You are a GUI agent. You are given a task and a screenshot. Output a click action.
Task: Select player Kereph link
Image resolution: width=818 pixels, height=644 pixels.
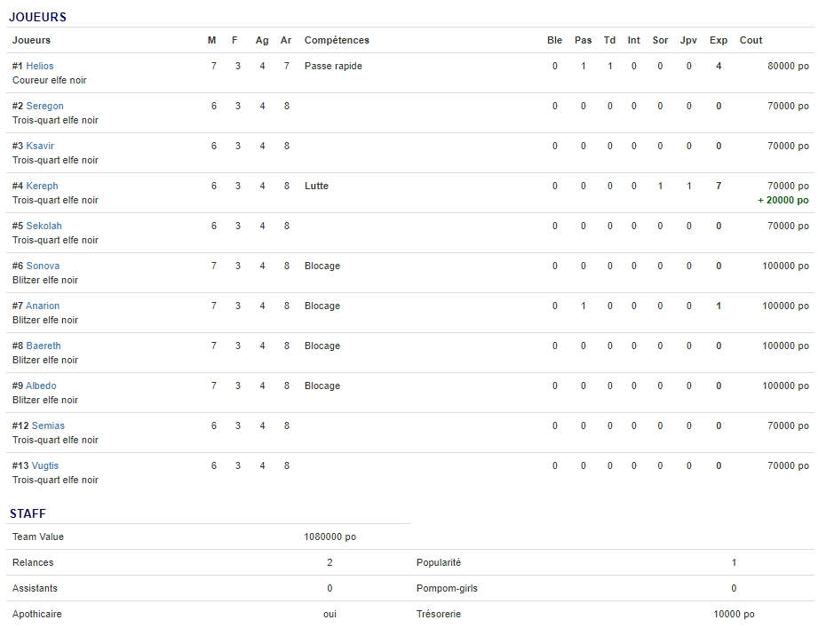[42, 186]
